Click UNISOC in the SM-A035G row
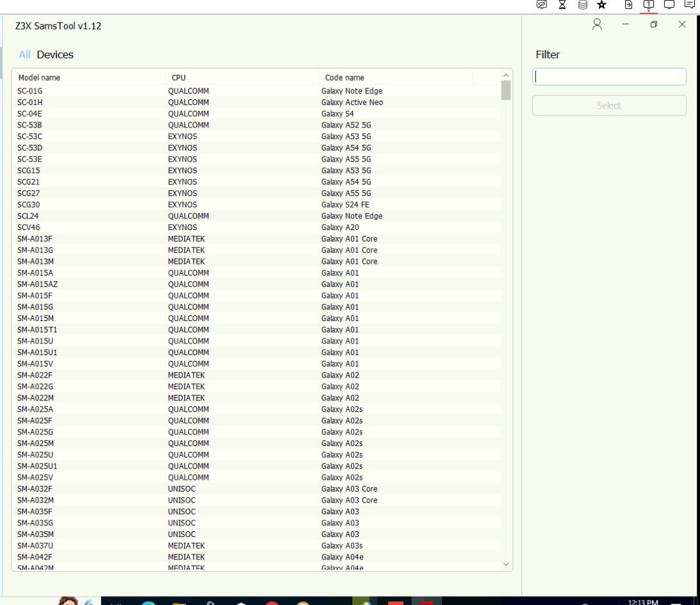 click(x=182, y=523)
